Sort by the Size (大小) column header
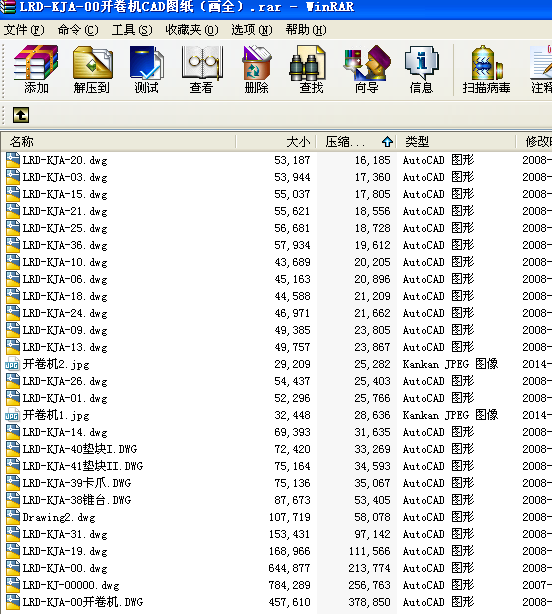 (276, 142)
